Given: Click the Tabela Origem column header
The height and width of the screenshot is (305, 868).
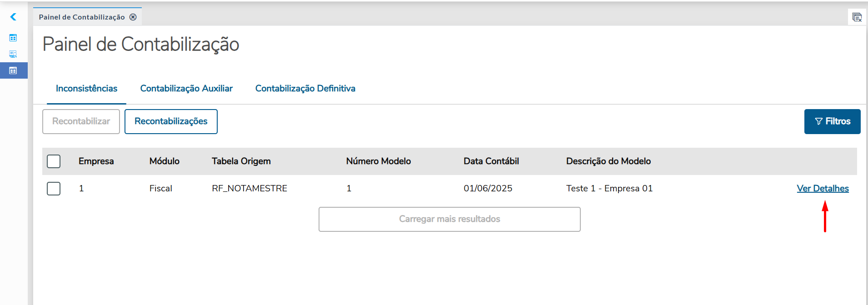Looking at the screenshot, I should click(241, 161).
